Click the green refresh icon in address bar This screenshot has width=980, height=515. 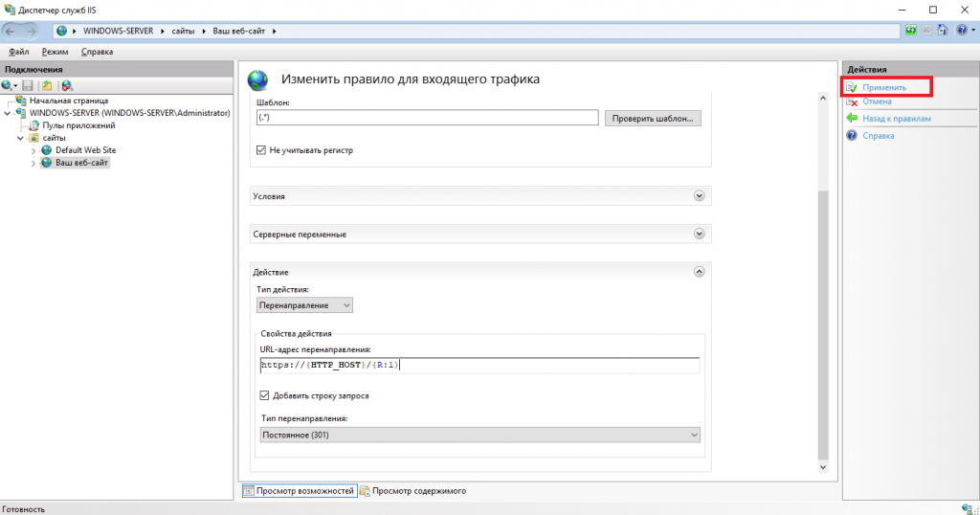click(x=911, y=30)
